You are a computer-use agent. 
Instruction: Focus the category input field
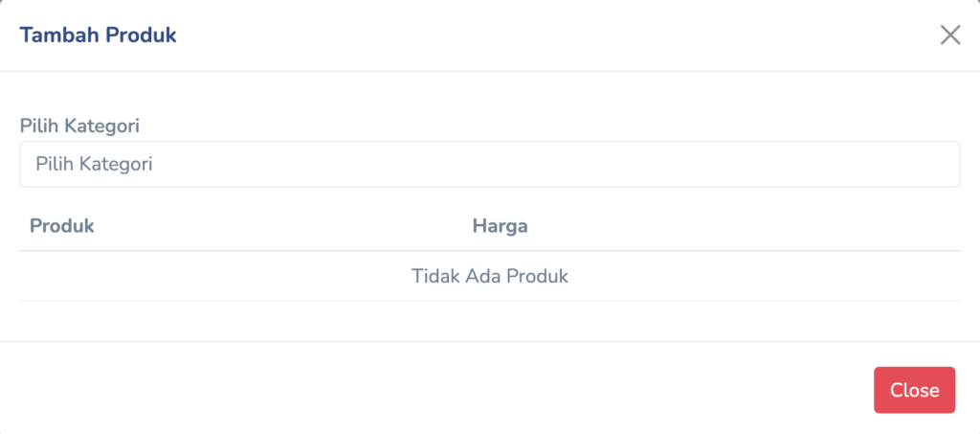pos(489,165)
